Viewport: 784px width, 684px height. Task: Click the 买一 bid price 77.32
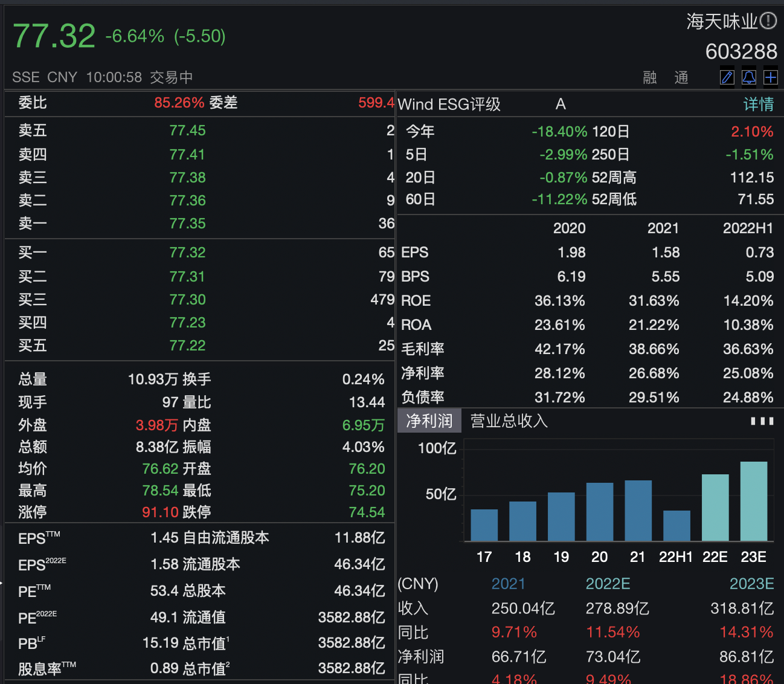187,252
